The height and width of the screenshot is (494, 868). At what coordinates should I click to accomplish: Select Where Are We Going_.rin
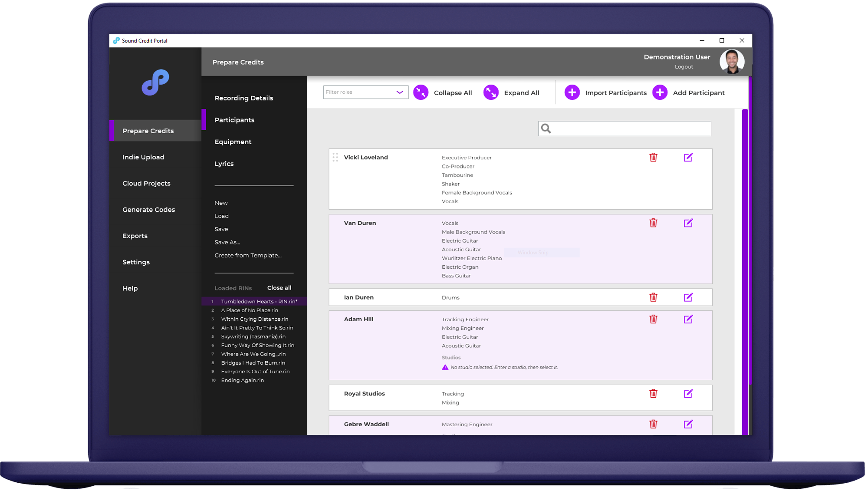coord(254,355)
